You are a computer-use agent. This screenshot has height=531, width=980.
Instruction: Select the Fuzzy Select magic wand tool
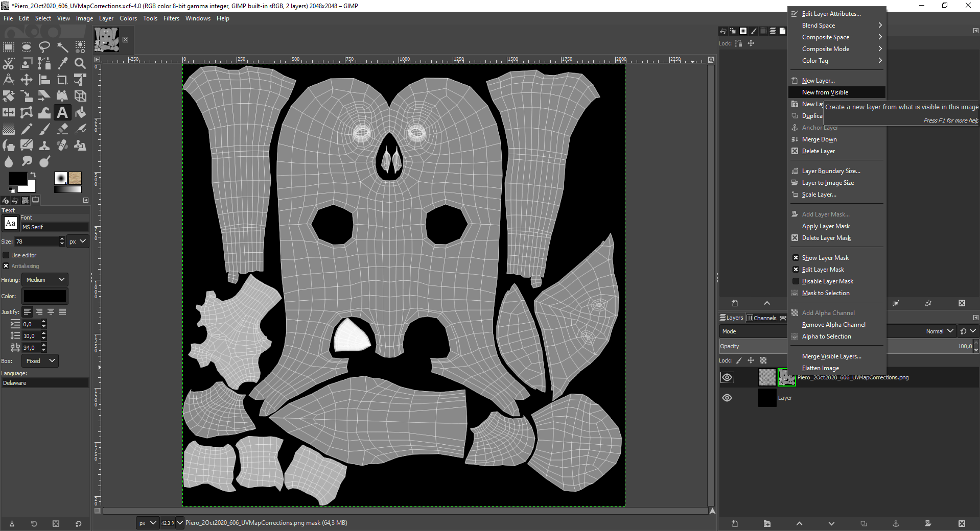pos(62,47)
